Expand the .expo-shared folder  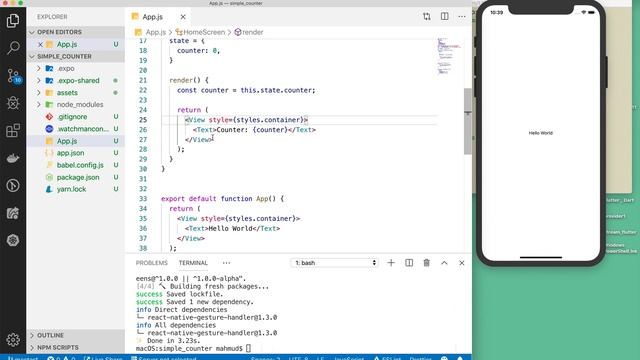click(39, 80)
